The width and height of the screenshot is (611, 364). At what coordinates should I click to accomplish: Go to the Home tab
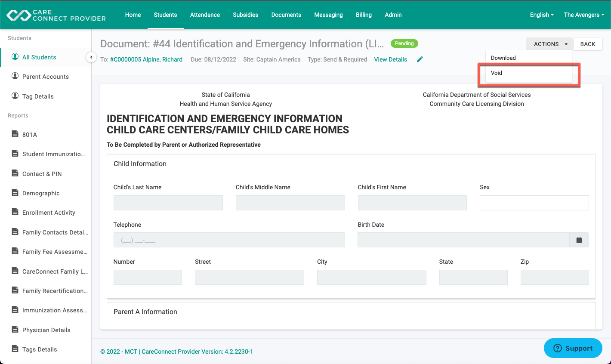click(x=133, y=15)
